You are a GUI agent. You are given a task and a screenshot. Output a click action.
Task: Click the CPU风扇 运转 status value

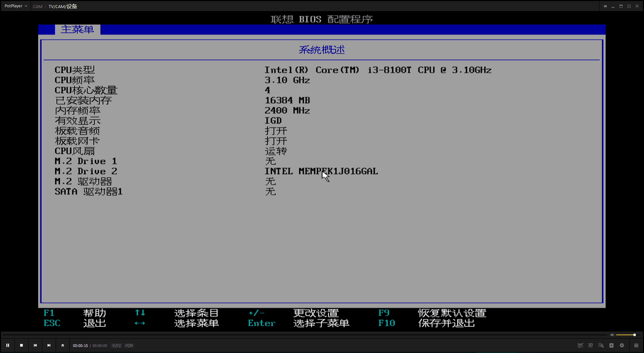click(x=276, y=151)
